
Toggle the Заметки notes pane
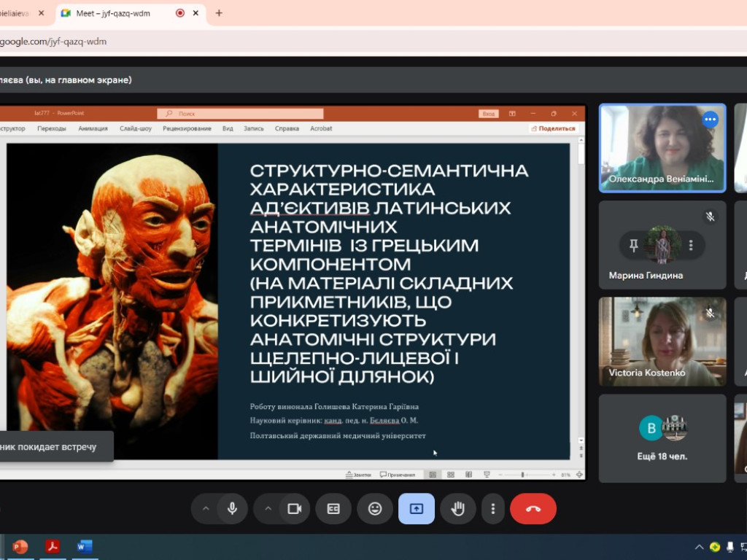click(358, 475)
